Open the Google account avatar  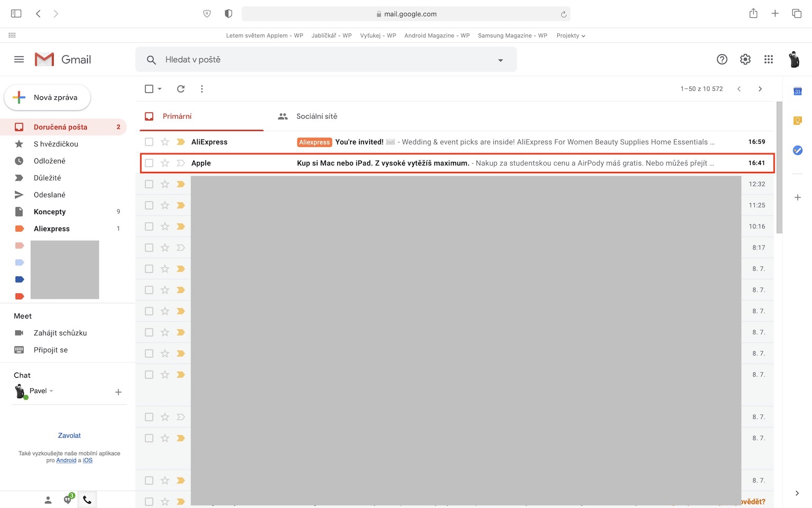point(794,59)
